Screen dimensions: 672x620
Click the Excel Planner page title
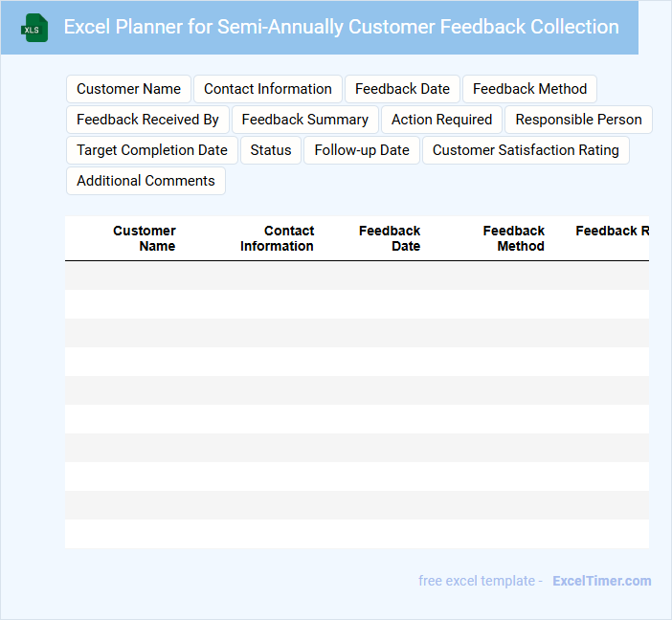point(341,27)
